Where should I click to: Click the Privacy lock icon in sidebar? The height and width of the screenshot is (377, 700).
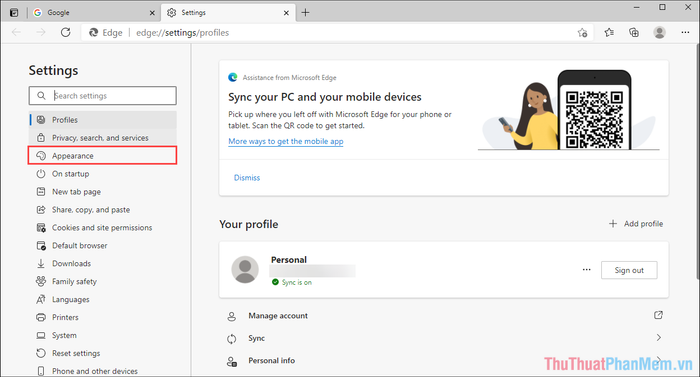41,138
